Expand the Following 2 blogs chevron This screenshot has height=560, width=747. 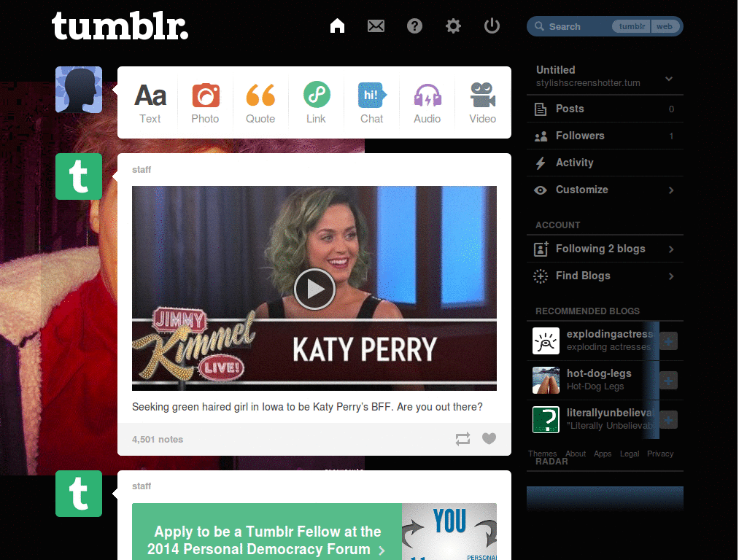pos(671,249)
